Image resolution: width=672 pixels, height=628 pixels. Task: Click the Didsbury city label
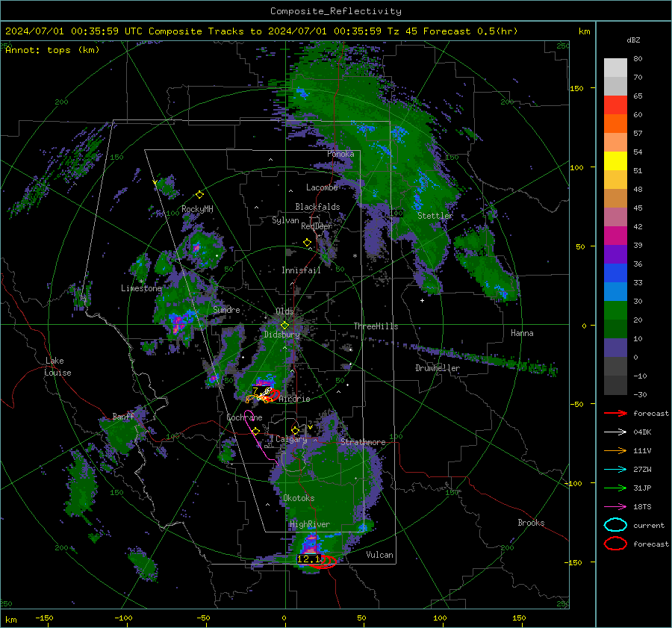coord(281,335)
